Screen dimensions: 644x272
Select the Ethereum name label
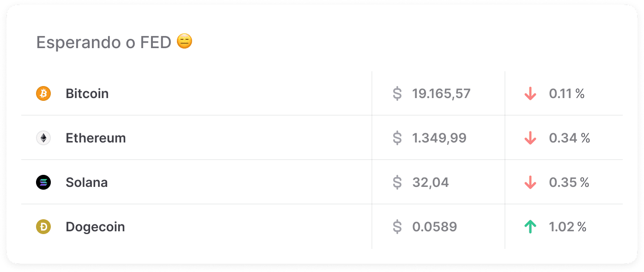96,137
